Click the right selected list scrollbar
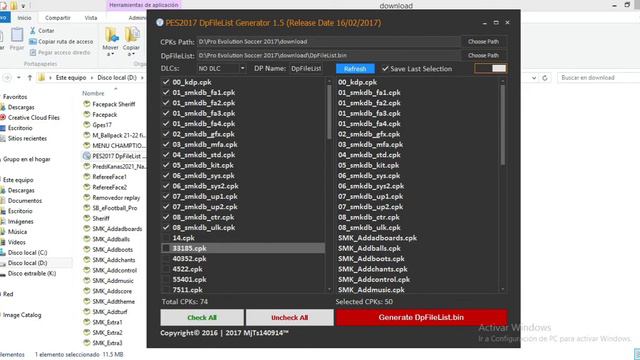This screenshot has width=640, height=360. (502, 124)
